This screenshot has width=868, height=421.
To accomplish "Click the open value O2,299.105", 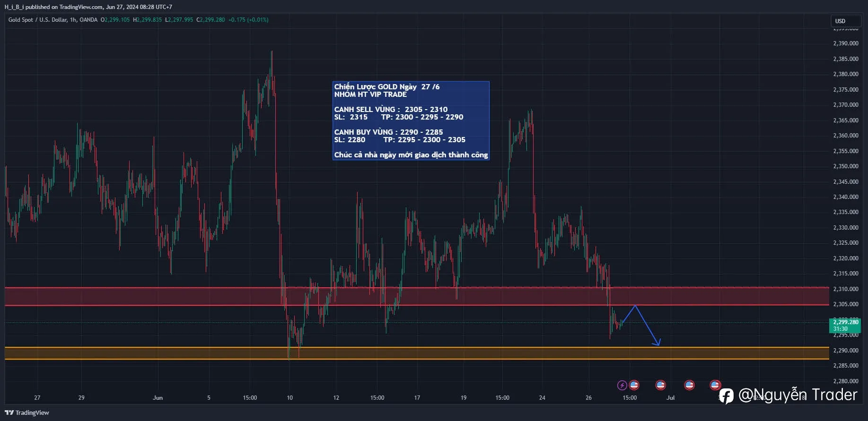I will 115,20.
